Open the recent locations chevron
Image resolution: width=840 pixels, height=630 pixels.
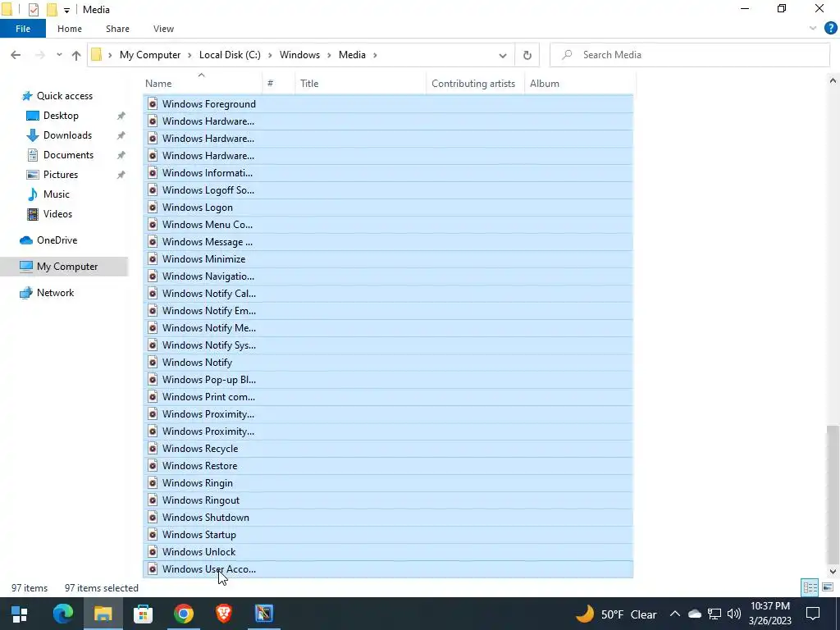[x=59, y=55]
